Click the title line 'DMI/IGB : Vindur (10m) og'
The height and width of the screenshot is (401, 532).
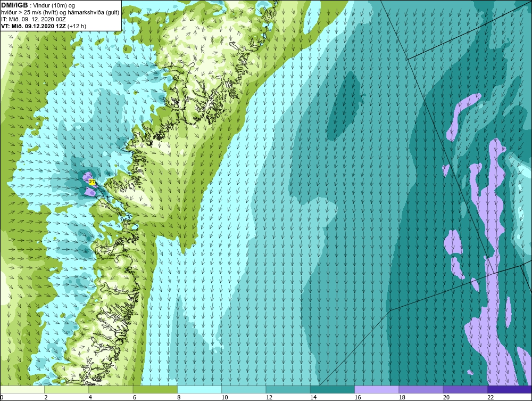coord(38,5)
